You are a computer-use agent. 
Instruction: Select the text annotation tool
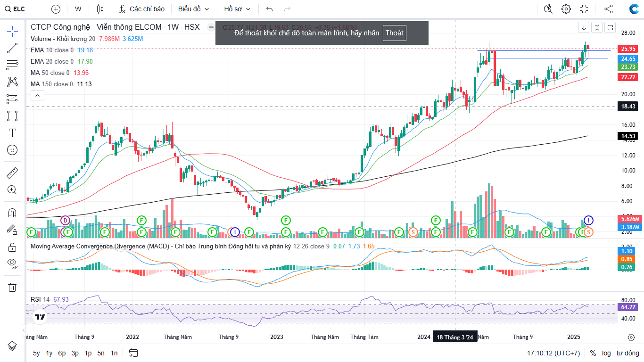(x=12, y=133)
